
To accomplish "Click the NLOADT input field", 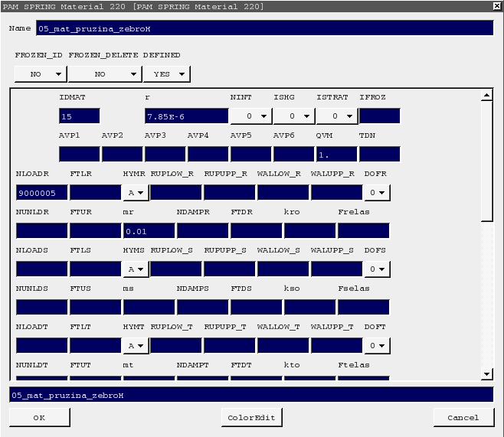I will (x=42, y=345).
